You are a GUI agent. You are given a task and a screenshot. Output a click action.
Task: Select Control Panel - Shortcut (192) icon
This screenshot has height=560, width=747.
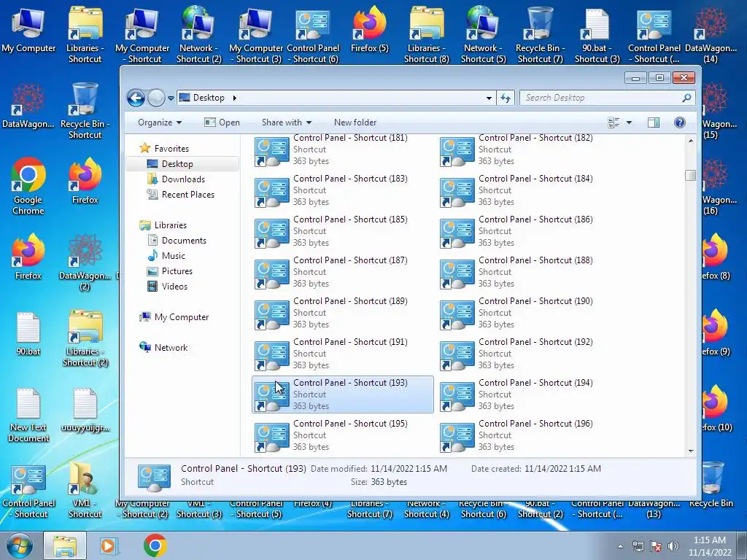pos(457,356)
